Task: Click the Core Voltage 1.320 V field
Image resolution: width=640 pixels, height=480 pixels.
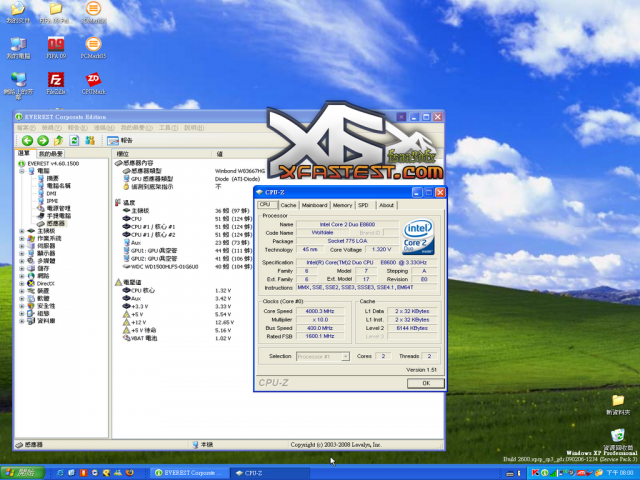Action: click(382, 249)
